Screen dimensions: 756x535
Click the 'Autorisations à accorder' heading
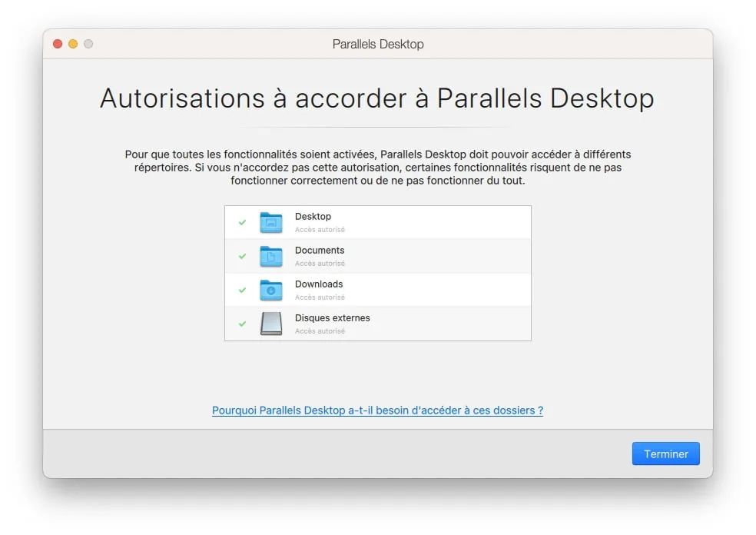(x=377, y=98)
